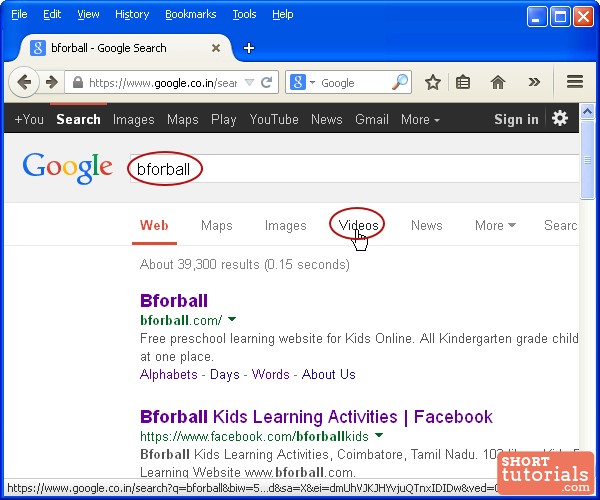The width and height of the screenshot is (600, 500).
Task: Go forward with the forward arrow button
Action: (51, 82)
